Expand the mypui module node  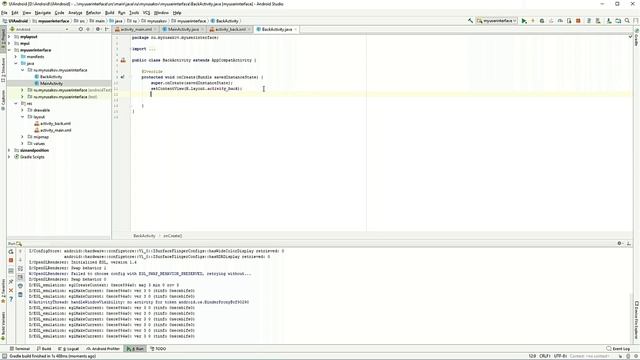(9, 43)
